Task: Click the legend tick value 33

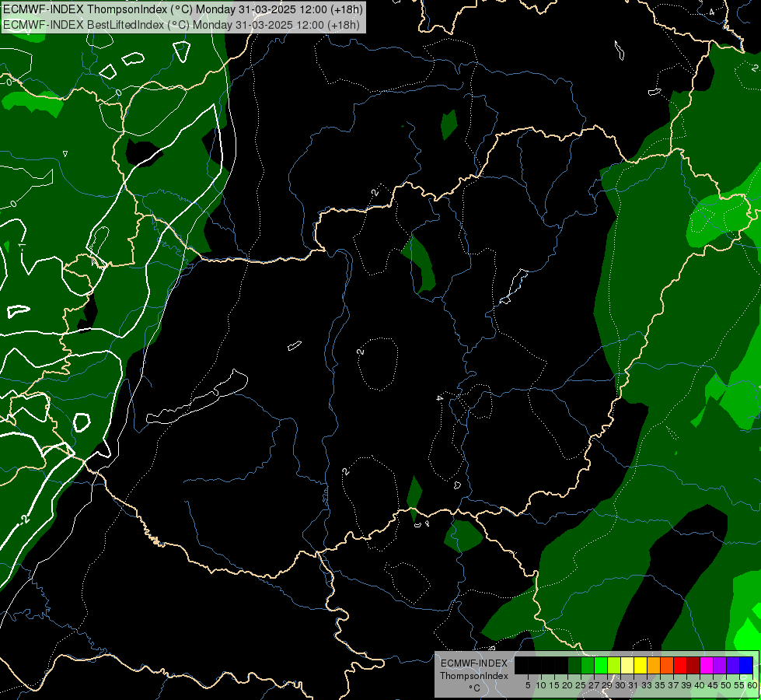Action: click(647, 685)
